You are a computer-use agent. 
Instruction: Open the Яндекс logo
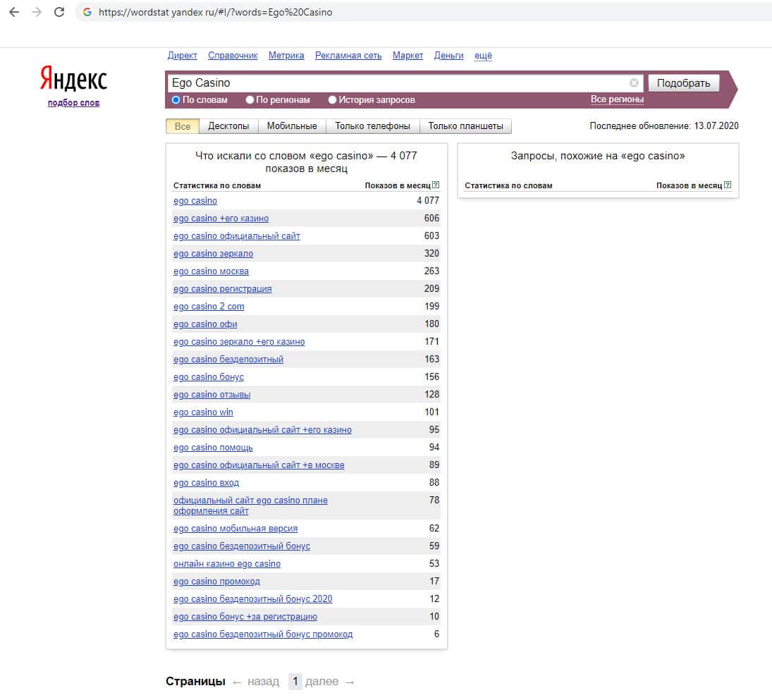(73, 79)
